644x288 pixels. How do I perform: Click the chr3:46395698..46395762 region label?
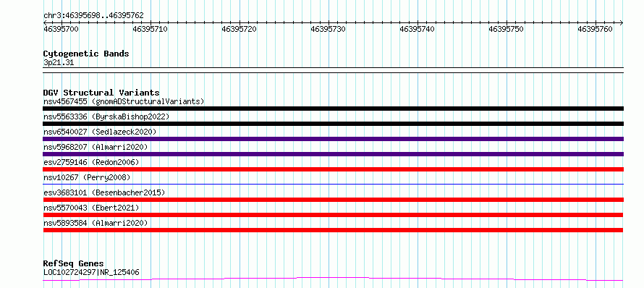93,15
